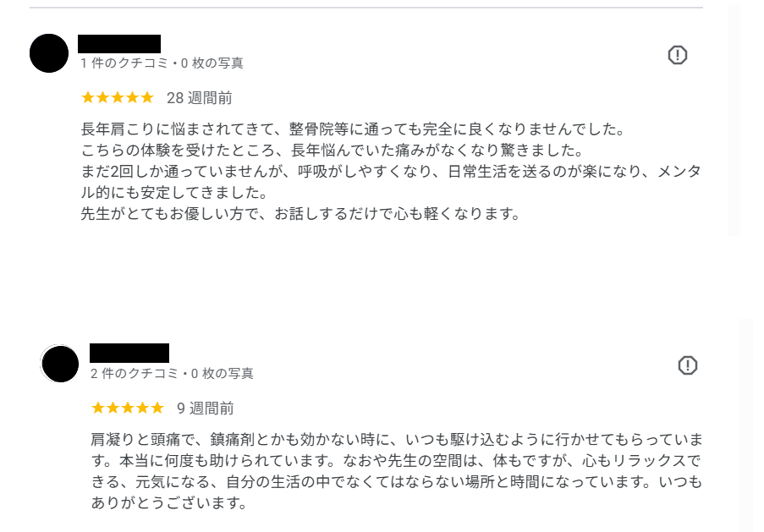Open the reviewer name above 1 件のクチコミ
The image size is (764, 532).
pos(119,44)
